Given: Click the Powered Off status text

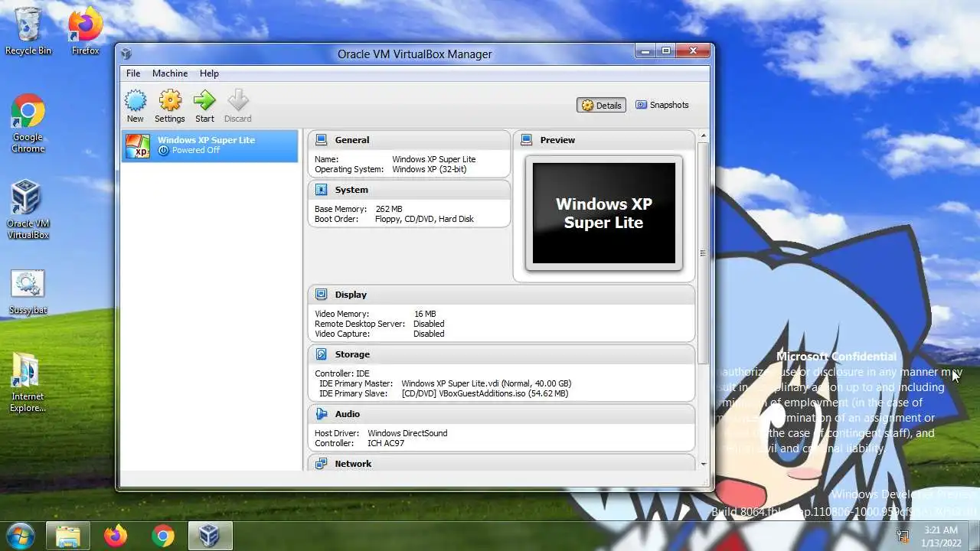Looking at the screenshot, I should pyautogui.click(x=196, y=150).
